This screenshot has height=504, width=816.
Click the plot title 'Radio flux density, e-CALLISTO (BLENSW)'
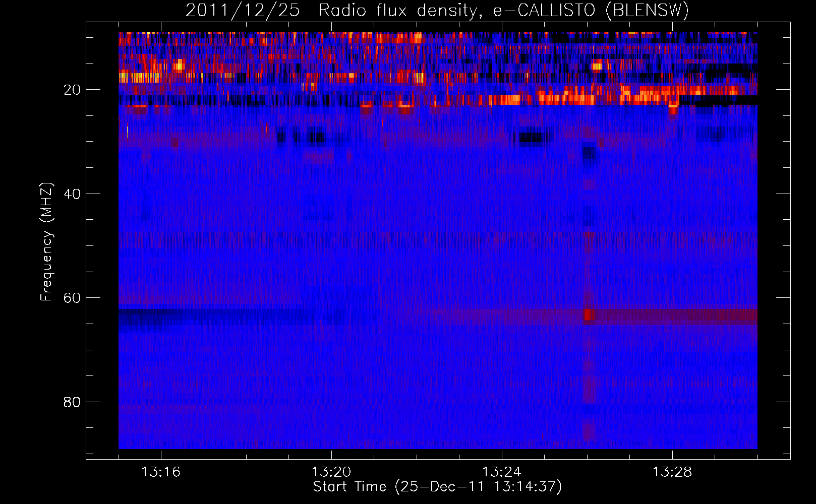503,11
